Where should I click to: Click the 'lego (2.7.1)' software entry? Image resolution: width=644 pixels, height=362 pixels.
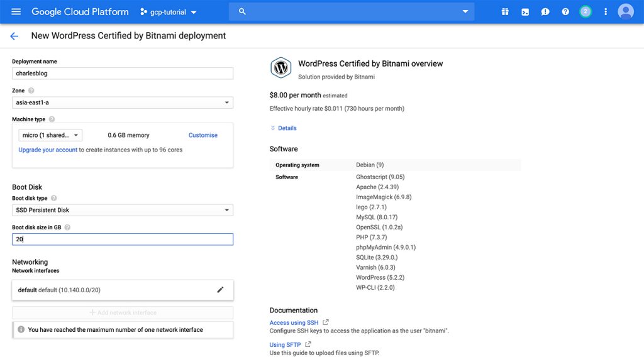tap(371, 207)
